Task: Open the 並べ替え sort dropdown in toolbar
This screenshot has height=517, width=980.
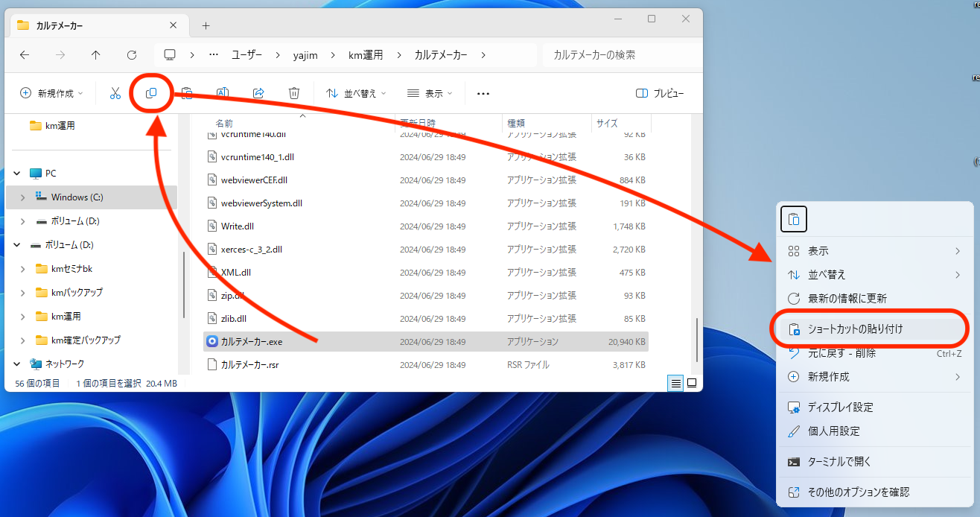Action: coord(356,93)
